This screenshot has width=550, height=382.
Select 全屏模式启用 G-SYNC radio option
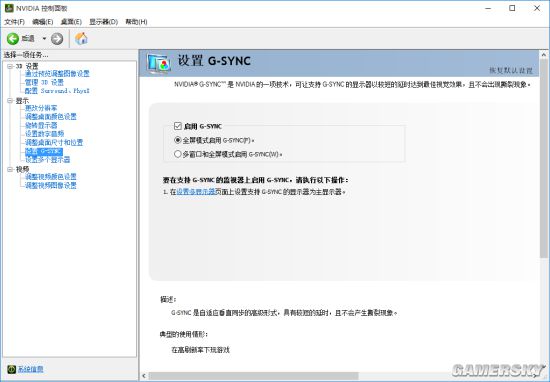click(178, 140)
